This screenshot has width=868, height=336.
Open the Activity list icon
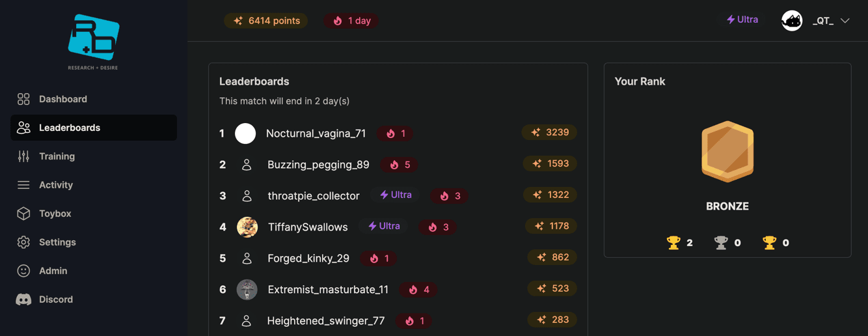(23, 185)
